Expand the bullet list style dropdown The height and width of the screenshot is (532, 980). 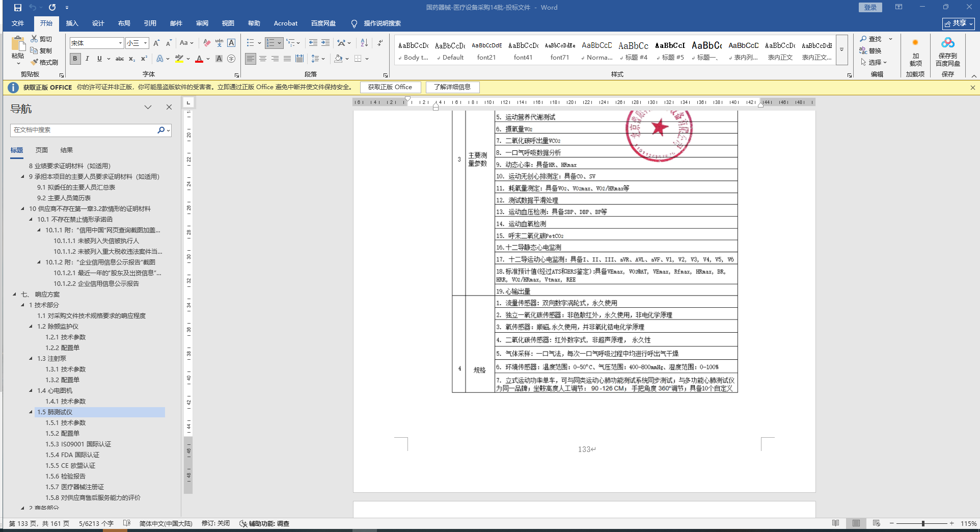[x=259, y=43]
